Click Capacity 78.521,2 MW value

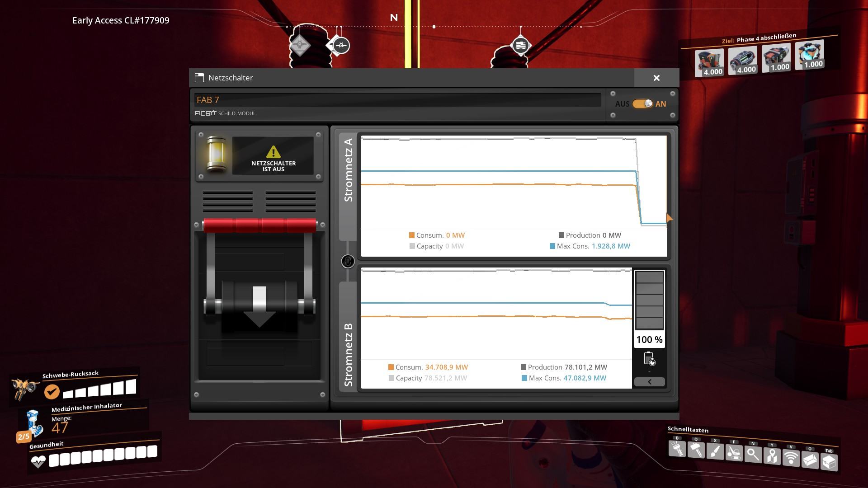446,378
